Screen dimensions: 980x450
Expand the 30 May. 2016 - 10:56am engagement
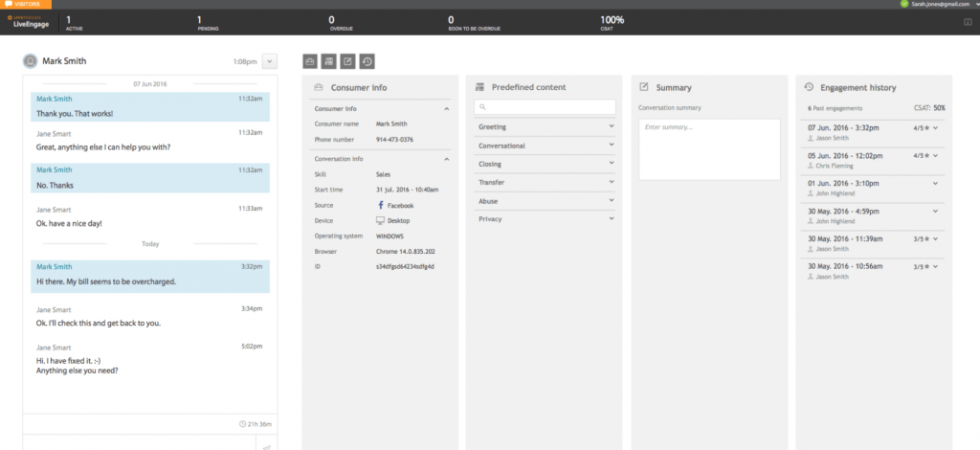click(x=936, y=266)
